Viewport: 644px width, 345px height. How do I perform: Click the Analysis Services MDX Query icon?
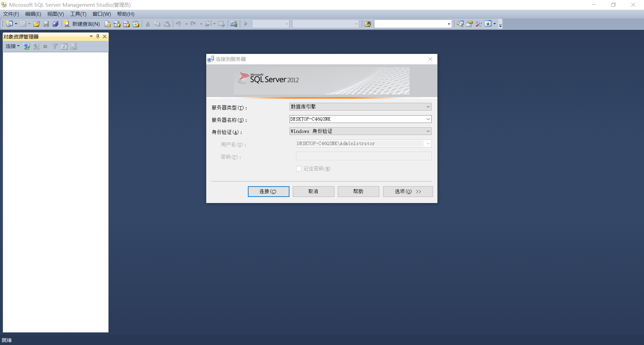pos(117,24)
